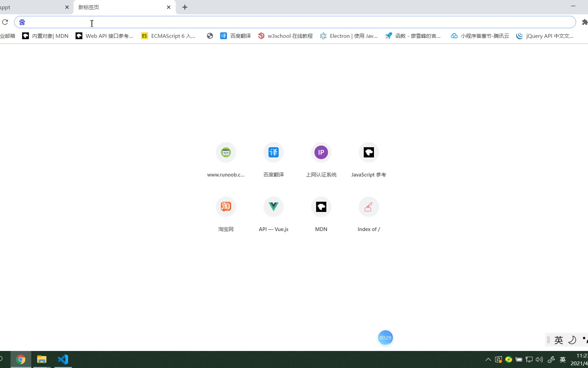Image resolution: width=588 pixels, height=368 pixels.
Task: Focus the address bar input
Action: tap(295, 22)
